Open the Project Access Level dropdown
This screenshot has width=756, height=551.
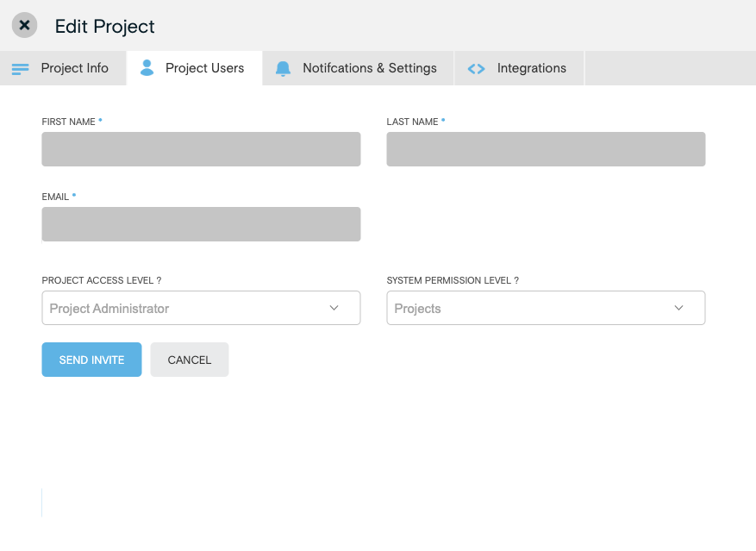click(201, 308)
